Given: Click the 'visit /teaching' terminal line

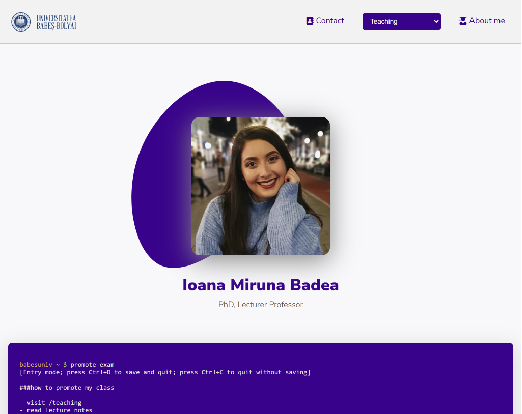Looking at the screenshot, I should pyautogui.click(x=54, y=403).
